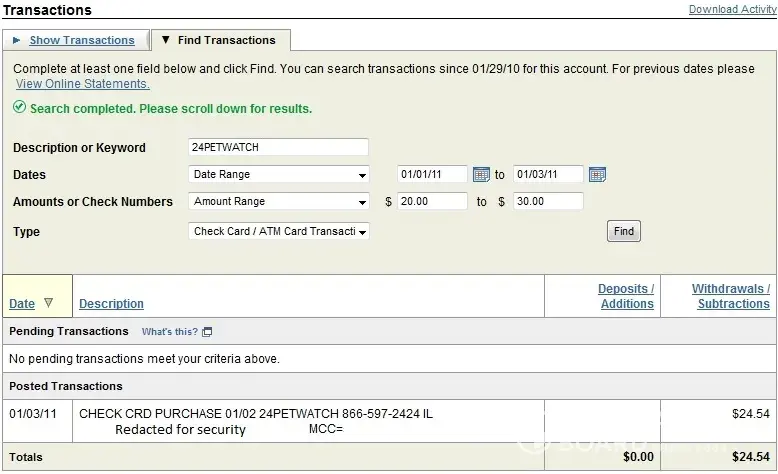Sort by Deposits / Additions column
The width and height of the screenshot is (778, 474).
626,296
